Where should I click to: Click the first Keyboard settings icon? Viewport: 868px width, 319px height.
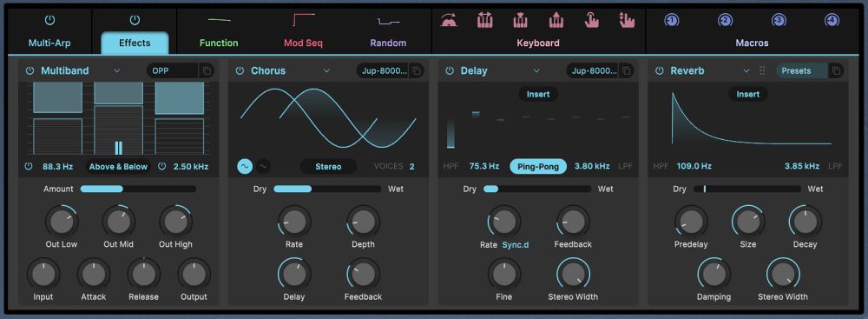(449, 21)
